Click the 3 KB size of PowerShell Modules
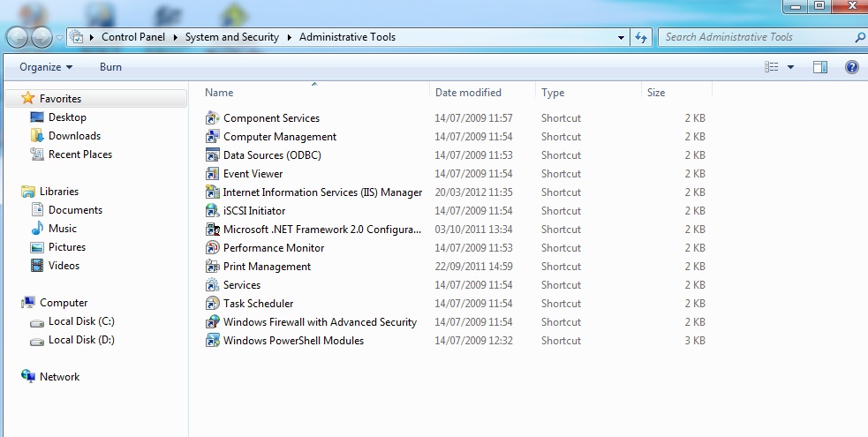868x437 pixels. [695, 340]
